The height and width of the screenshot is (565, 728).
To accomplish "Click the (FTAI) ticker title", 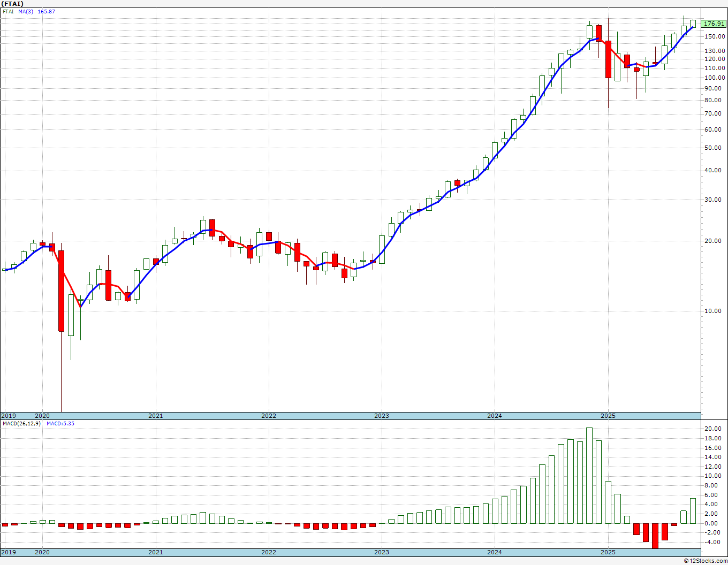I will tap(13, 4).
